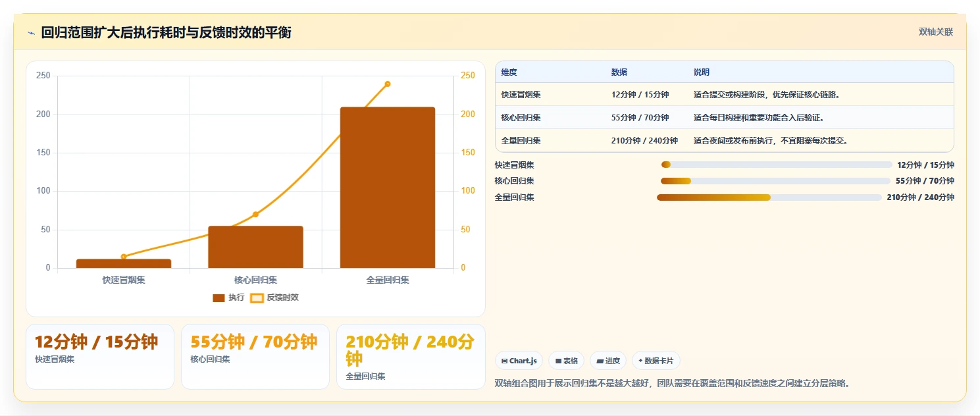
Task: Click the 数据 column header
Action: click(x=619, y=72)
